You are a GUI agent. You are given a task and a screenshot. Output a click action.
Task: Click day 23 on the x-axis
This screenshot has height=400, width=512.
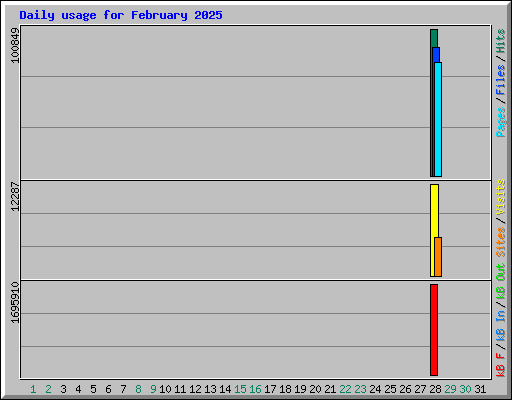[360, 389]
